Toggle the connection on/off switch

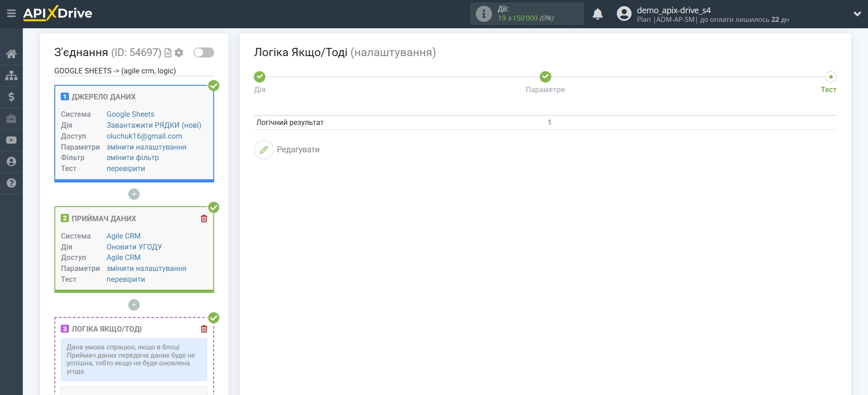(x=204, y=52)
